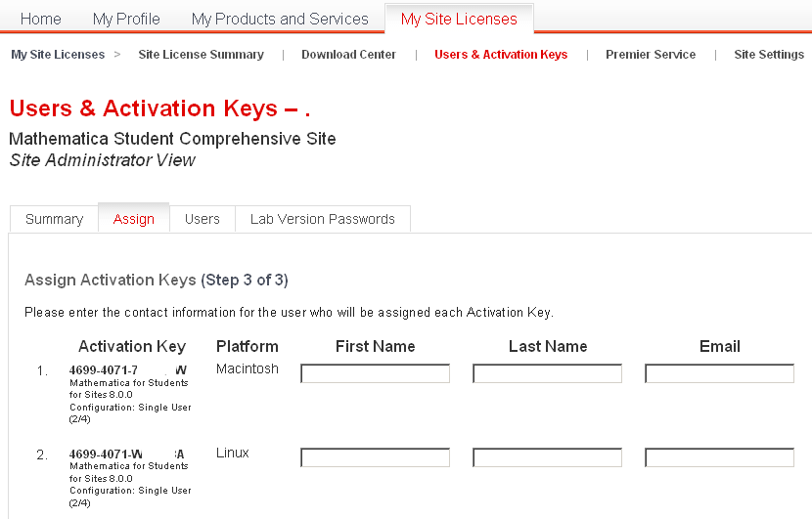Open Site License Summary link
Screen dimensions: 812x519
[201, 55]
